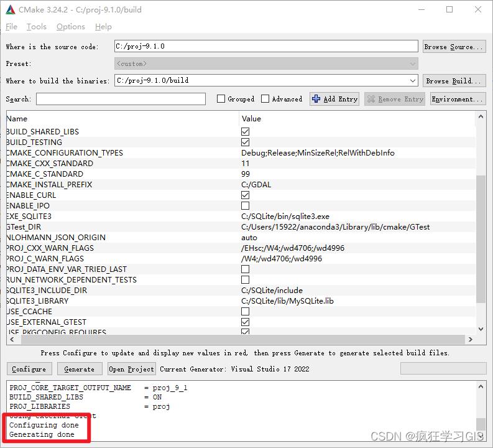Click the Open Project button
This screenshot has height=448, width=493.
pyautogui.click(x=131, y=369)
